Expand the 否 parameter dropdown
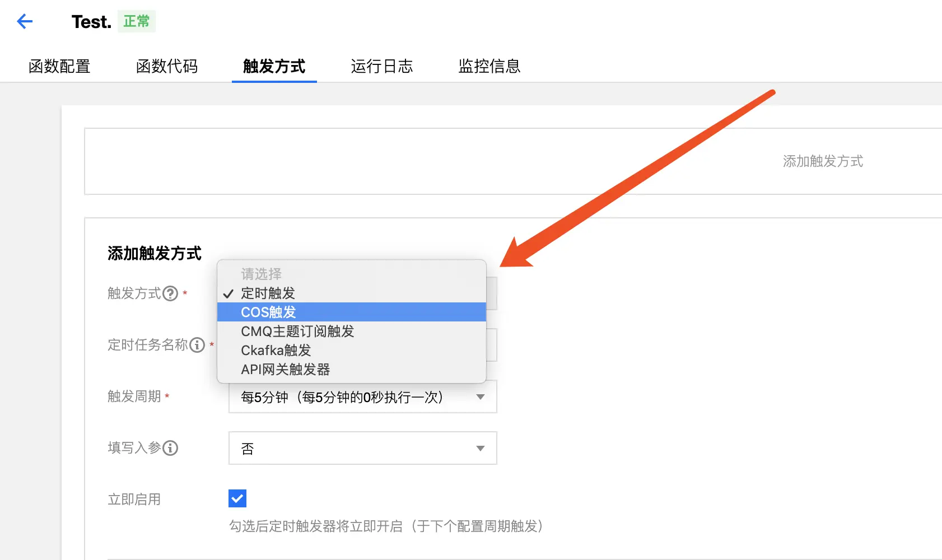 [x=362, y=448]
